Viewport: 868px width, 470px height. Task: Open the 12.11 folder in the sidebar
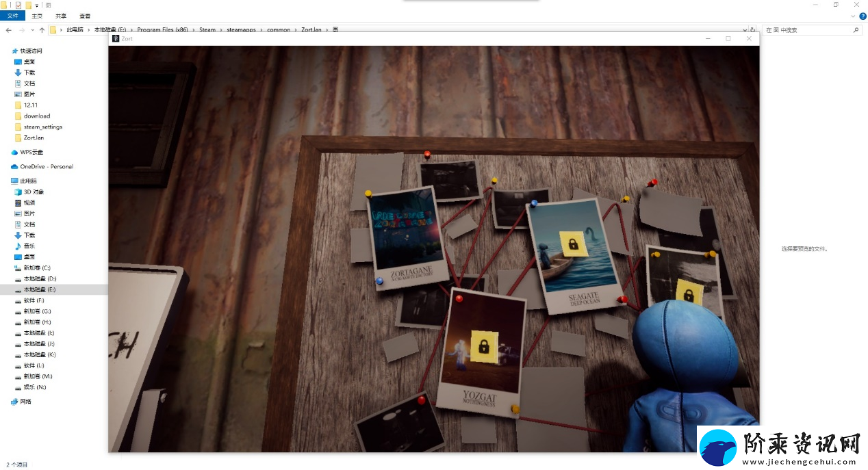point(25,105)
